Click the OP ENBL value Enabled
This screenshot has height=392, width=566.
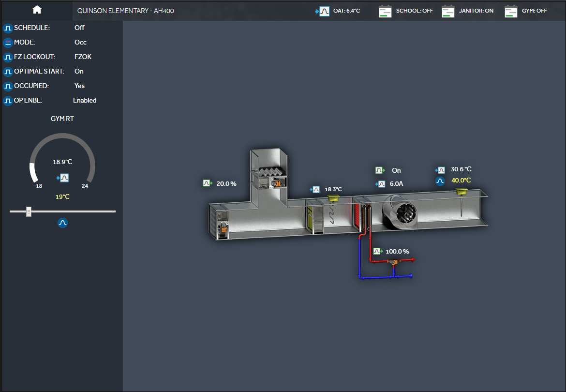coord(85,100)
